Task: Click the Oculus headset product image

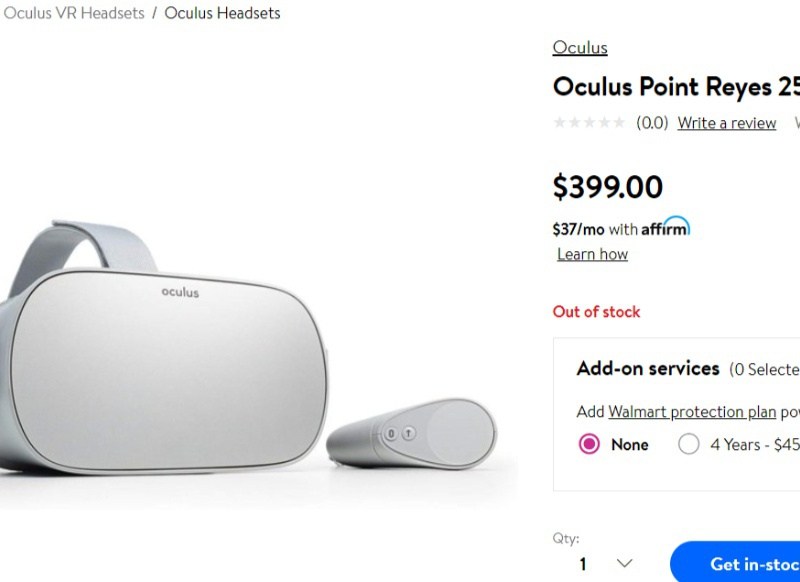Action: pyautogui.click(x=163, y=347)
